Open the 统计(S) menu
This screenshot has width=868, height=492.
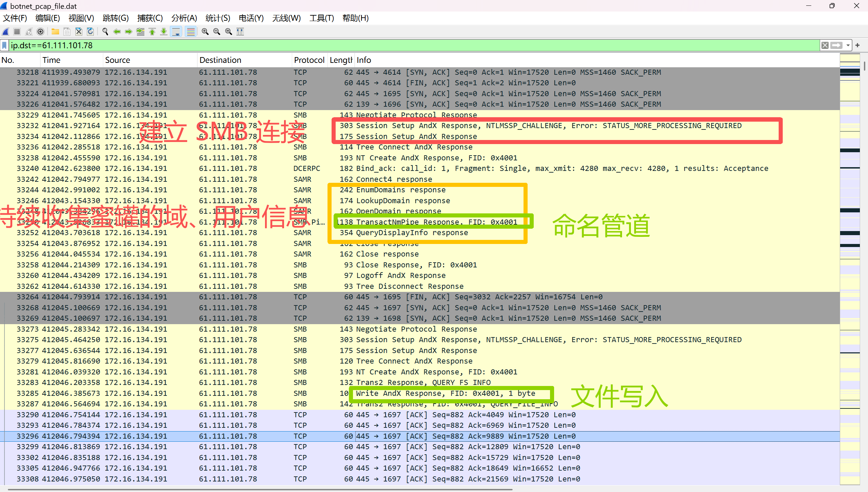click(218, 18)
